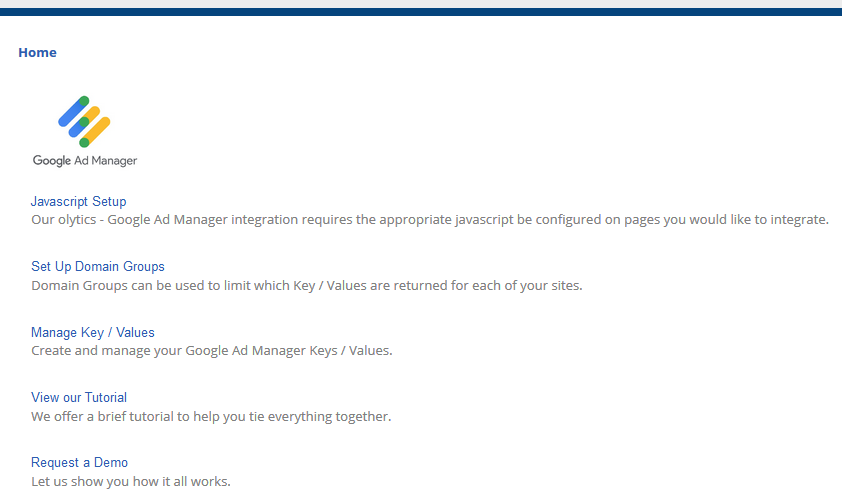Click the long yellow stripe in the logo

pyautogui.click(x=98, y=129)
